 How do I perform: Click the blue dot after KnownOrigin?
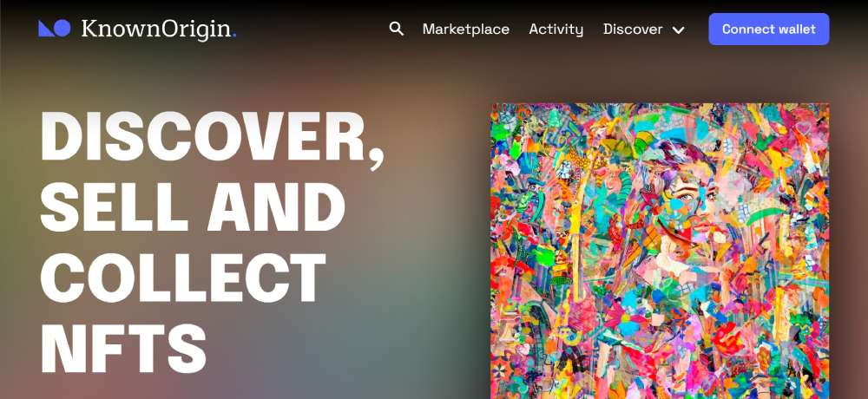234,36
